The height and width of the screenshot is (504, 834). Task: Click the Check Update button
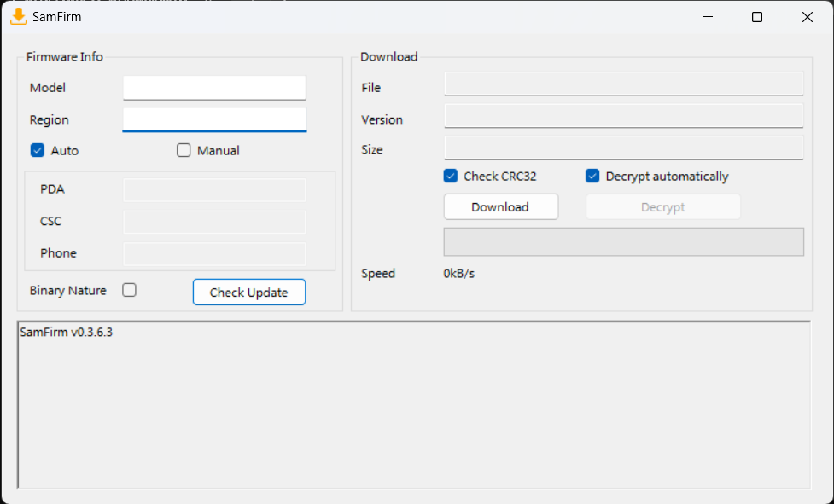coord(249,293)
